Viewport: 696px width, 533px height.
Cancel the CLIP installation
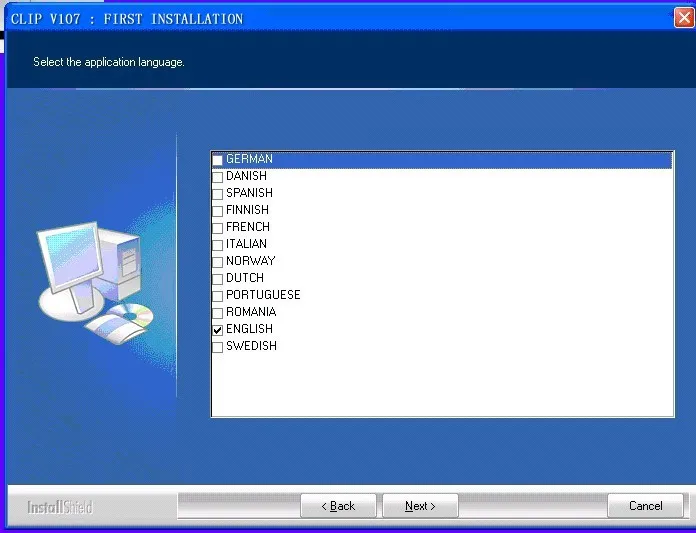click(645, 506)
